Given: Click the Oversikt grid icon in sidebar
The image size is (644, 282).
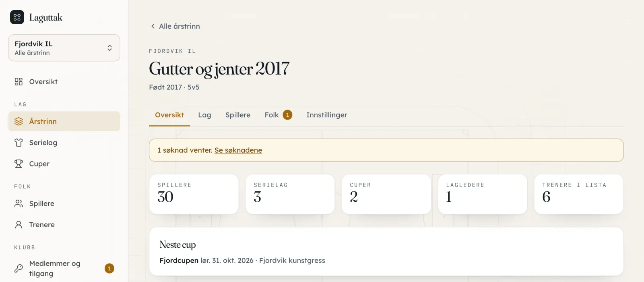Looking at the screenshot, I should click(x=19, y=82).
